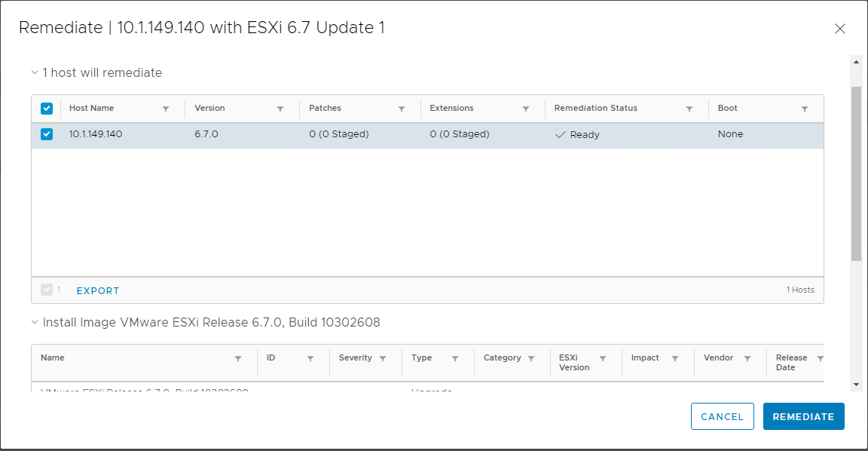Filter the ESXi Version column
This screenshot has height=451, width=868.
click(x=603, y=358)
